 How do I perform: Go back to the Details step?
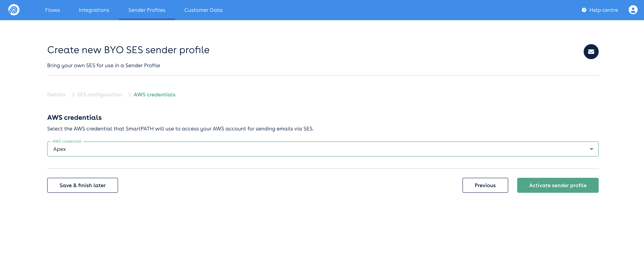[56, 95]
